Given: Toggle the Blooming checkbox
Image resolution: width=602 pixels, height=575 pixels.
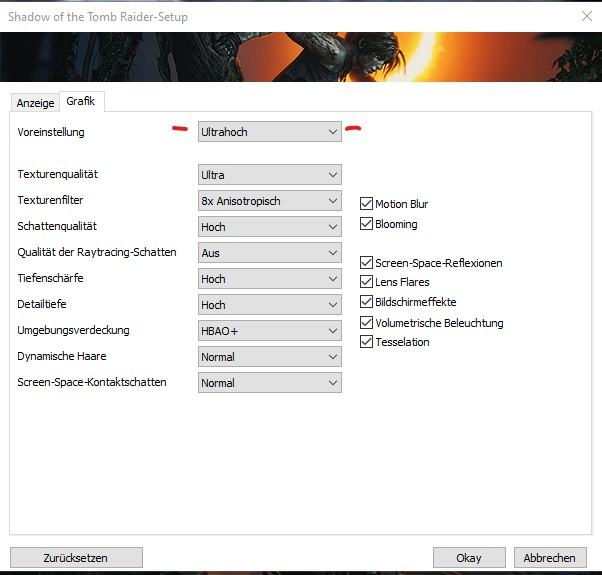Looking at the screenshot, I should coord(366,223).
